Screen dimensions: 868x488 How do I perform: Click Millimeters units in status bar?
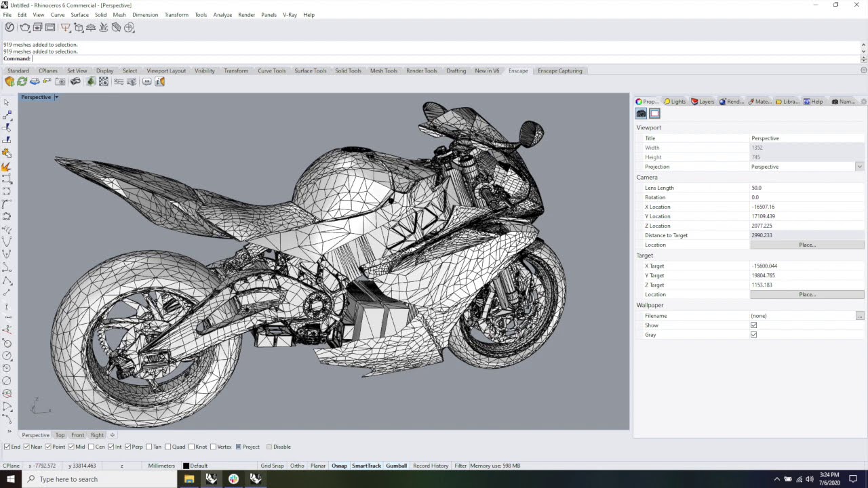coord(161,466)
